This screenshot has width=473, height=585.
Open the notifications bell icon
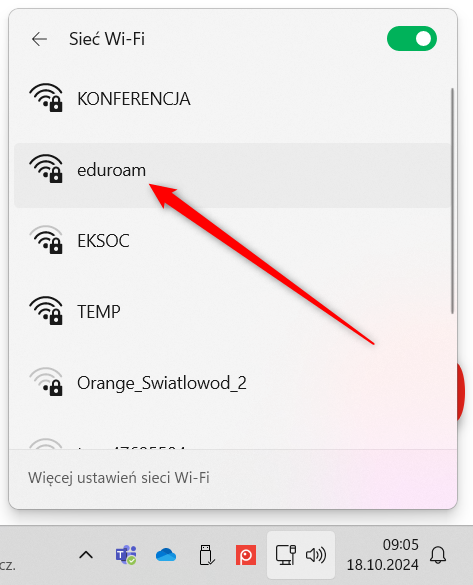click(438, 555)
